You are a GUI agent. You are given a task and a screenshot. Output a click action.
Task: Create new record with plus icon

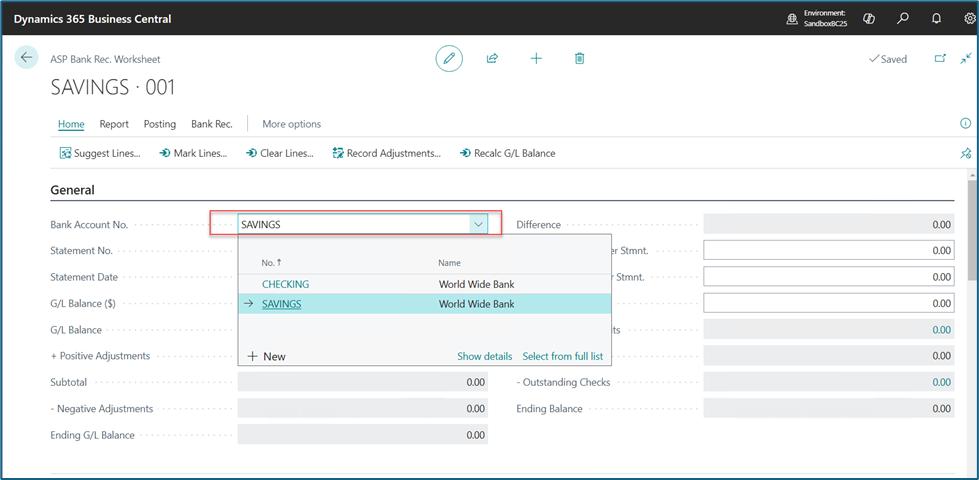536,59
